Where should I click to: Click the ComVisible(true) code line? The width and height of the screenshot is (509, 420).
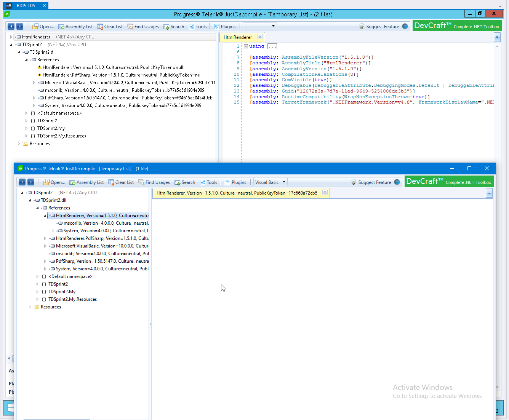tap(291, 80)
